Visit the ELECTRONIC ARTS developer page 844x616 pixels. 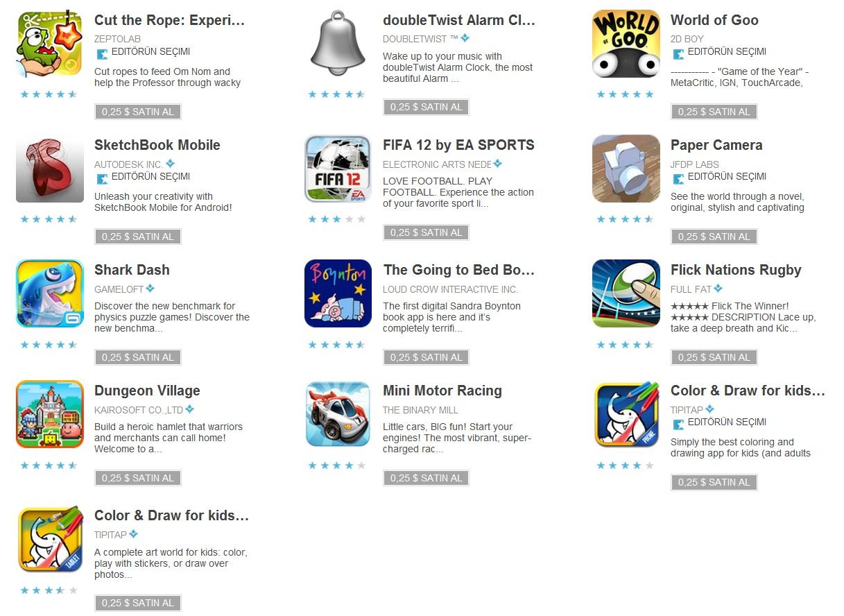(437, 164)
